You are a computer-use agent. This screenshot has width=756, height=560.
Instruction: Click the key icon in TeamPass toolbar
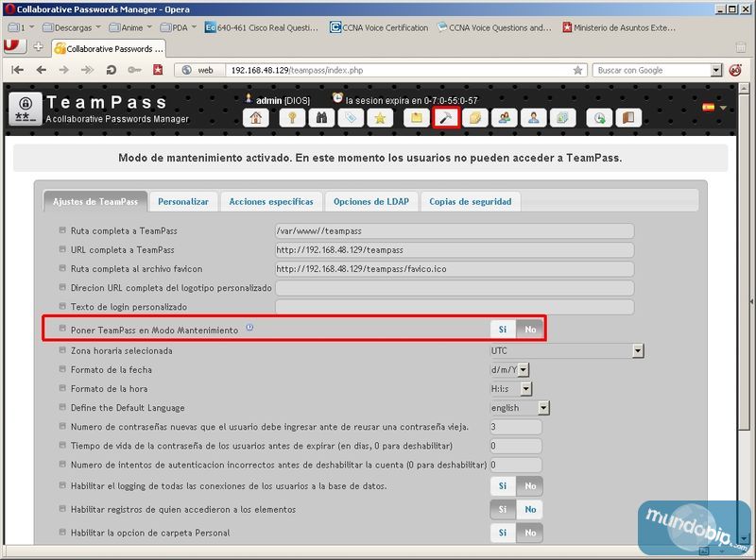click(x=292, y=118)
